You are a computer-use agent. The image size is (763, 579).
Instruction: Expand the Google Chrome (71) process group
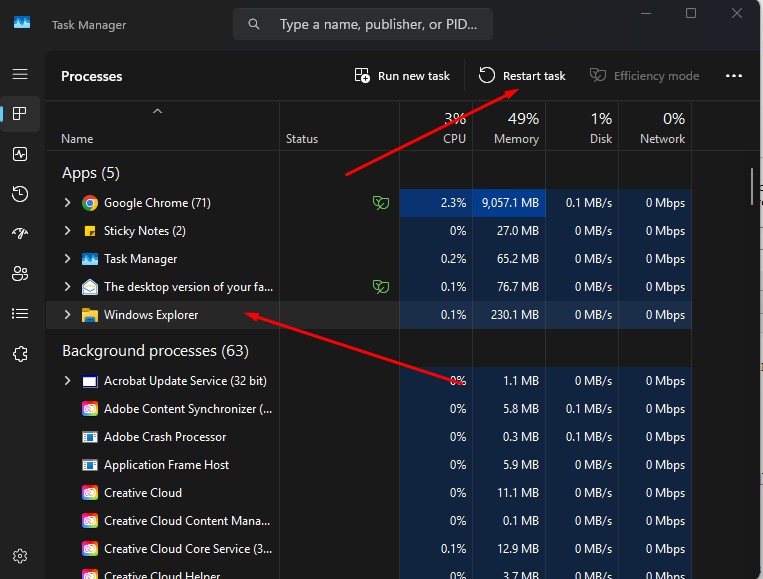tap(68, 203)
